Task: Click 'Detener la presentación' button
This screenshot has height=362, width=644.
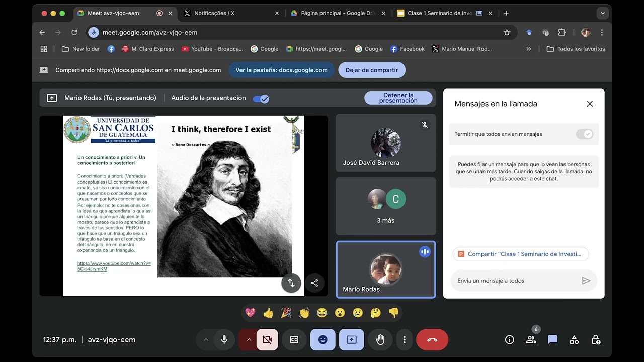Action: click(x=398, y=98)
